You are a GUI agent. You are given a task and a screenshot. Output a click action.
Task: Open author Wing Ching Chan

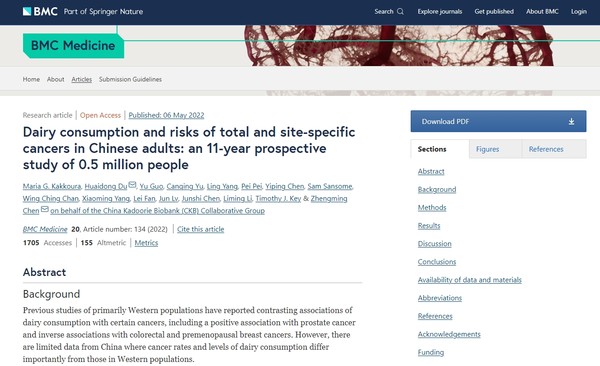(x=51, y=199)
